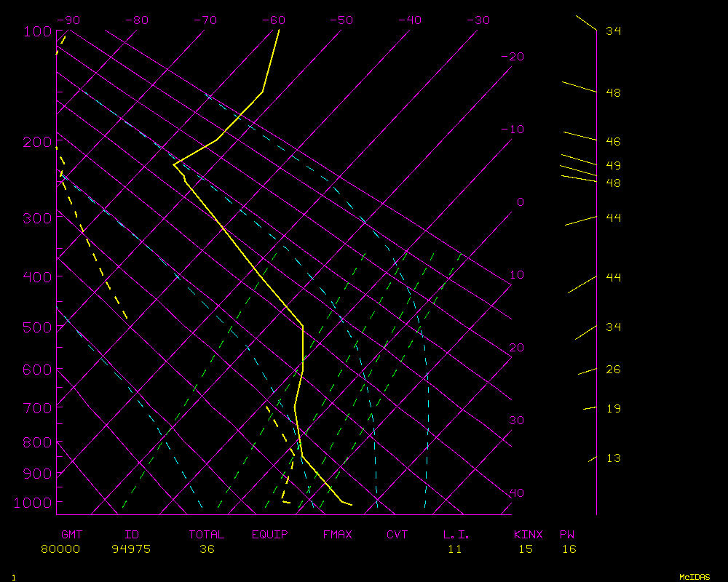Click the PW precipitable water label
This screenshot has width=728, height=582.
[567, 535]
